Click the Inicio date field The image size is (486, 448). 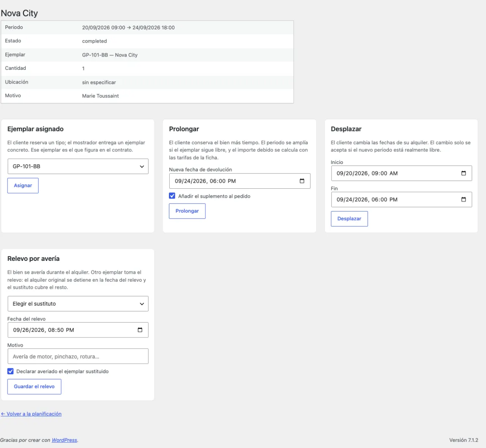click(x=401, y=173)
